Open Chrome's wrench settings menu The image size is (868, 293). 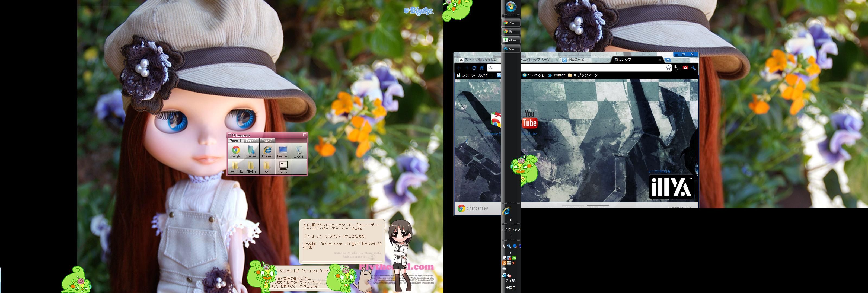pyautogui.click(x=694, y=68)
